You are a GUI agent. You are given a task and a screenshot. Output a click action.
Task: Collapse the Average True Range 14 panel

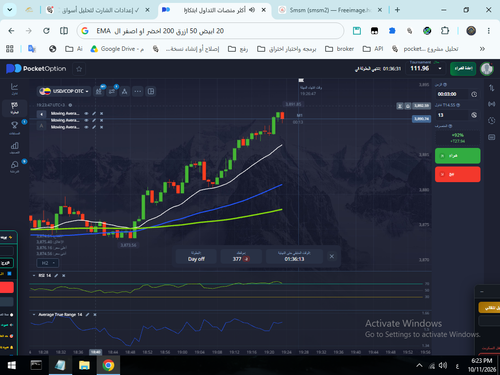coord(34,315)
